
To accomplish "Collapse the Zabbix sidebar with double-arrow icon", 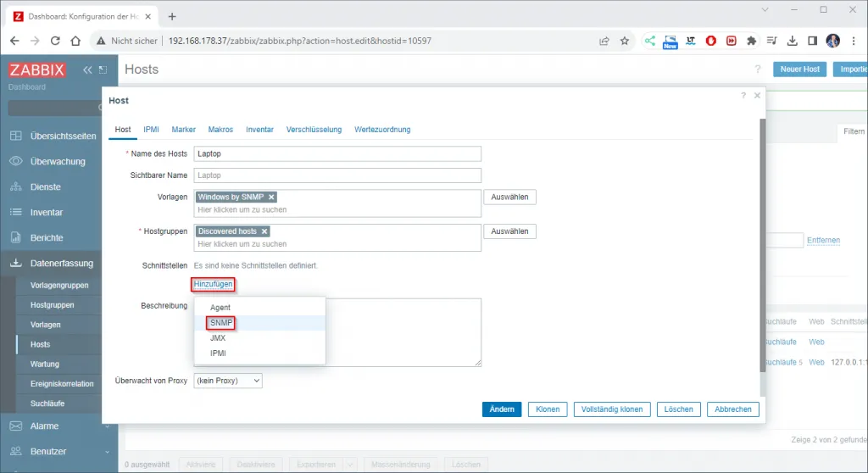I will pyautogui.click(x=86, y=70).
